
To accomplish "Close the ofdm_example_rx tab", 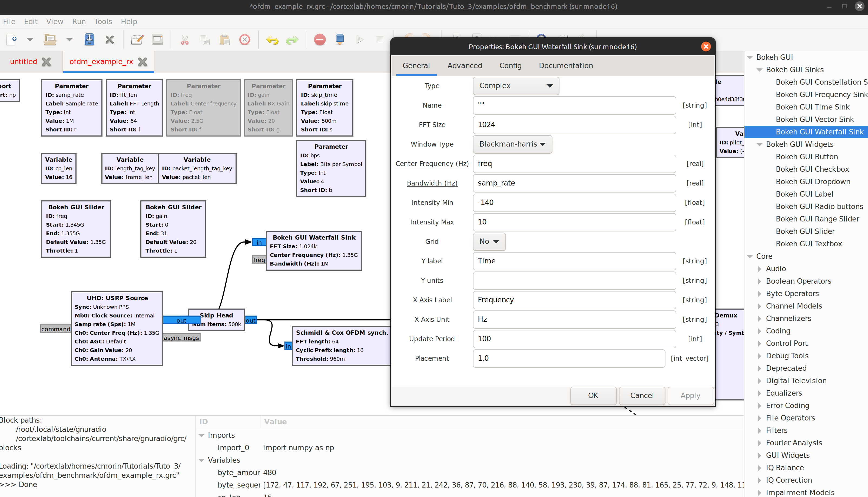I will pyautogui.click(x=143, y=62).
